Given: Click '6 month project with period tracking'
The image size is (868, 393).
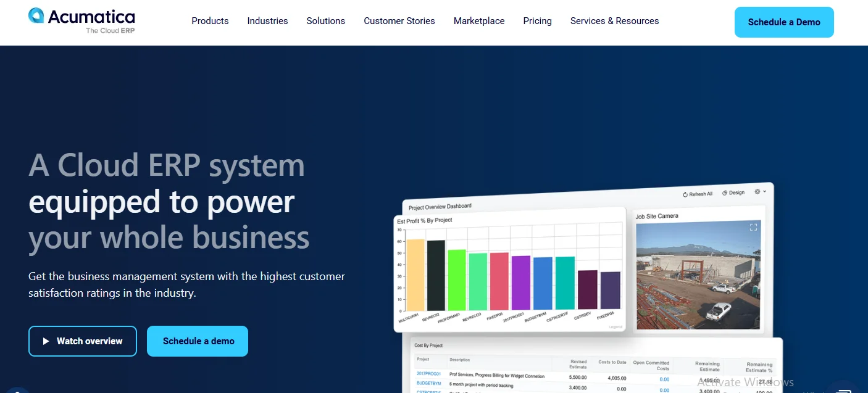Looking at the screenshot, I should (482, 385).
